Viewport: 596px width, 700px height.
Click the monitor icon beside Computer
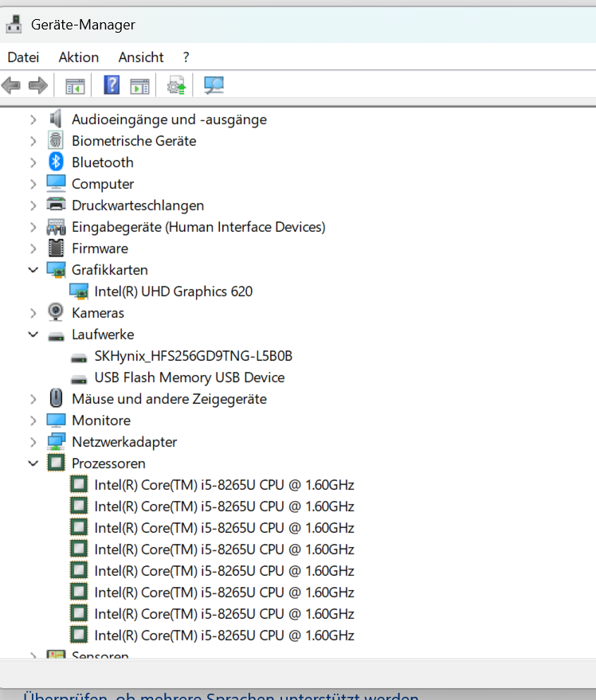click(56, 183)
